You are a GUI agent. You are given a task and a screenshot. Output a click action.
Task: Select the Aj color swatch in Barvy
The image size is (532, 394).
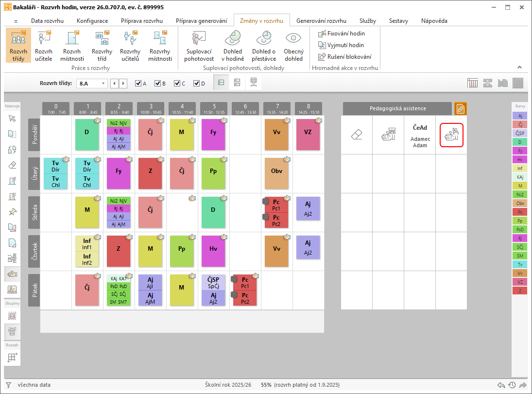pyautogui.click(x=520, y=116)
